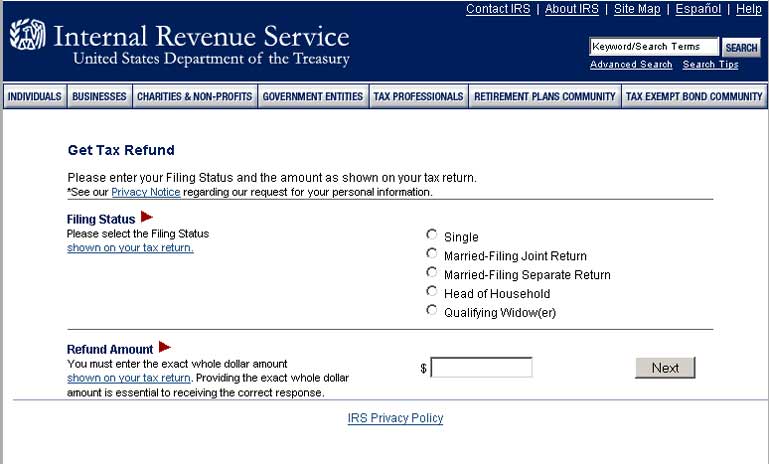Switch to Tax Professionals tab
Screen dimensions: 769x464
(x=418, y=97)
